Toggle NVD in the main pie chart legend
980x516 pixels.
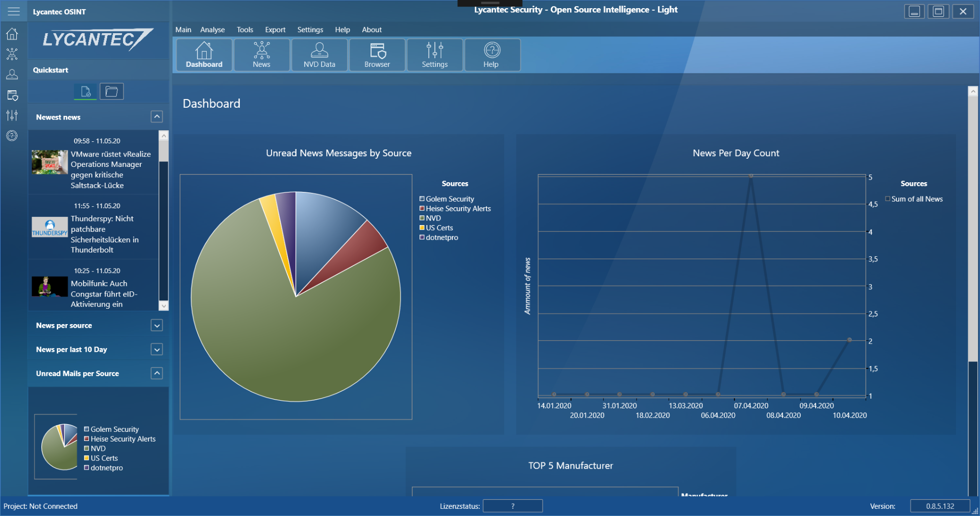[430, 218]
